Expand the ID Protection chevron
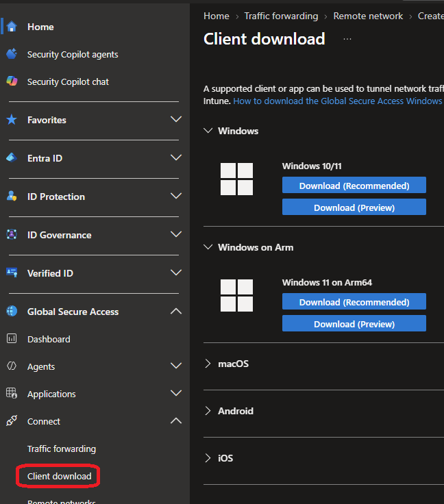This screenshot has width=444, height=504. [x=176, y=196]
